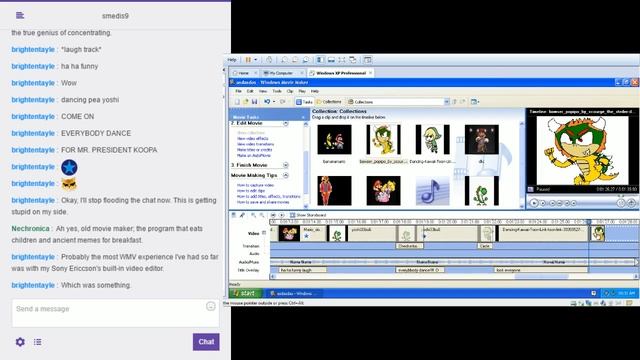Play the timeline from the toolbar
The width and height of the screenshot is (640, 360).
(x=281, y=215)
